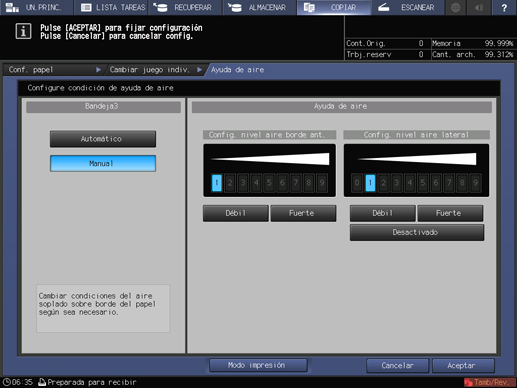
Task: Click the Cont.Orig. counter
Action: coord(385,43)
